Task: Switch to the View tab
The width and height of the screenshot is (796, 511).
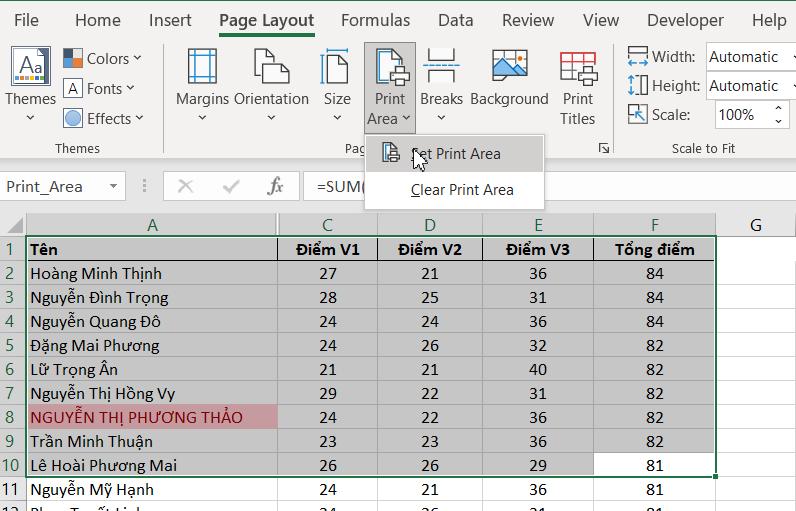Action: (x=601, y=20)
